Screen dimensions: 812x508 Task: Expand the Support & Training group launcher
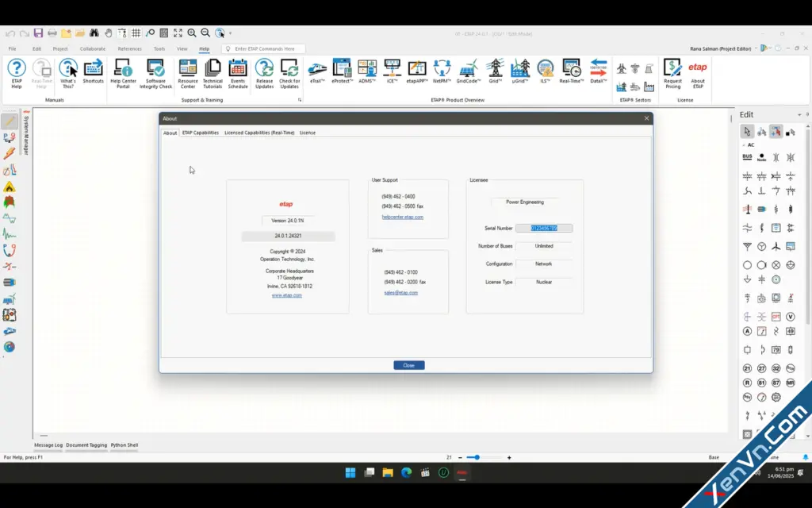click(299, 100)
